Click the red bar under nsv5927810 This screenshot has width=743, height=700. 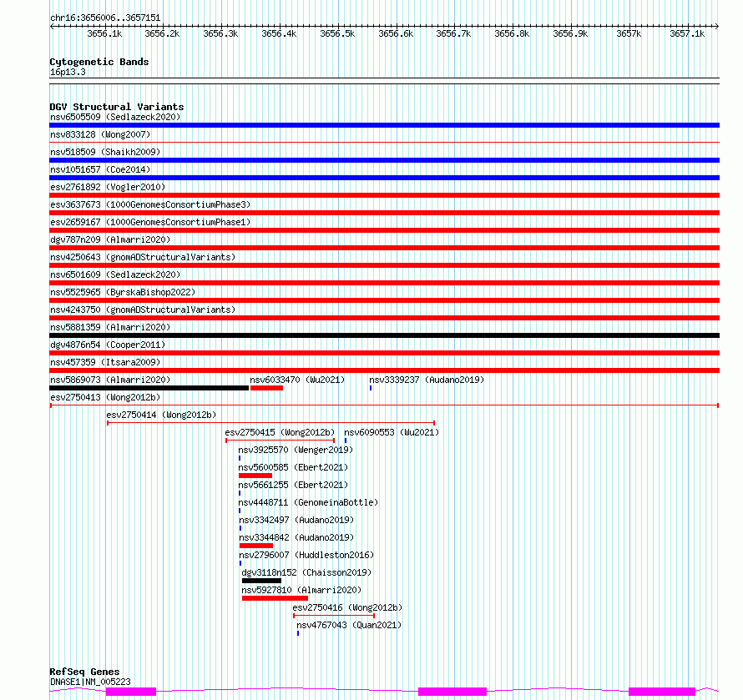tap(275, 598)
